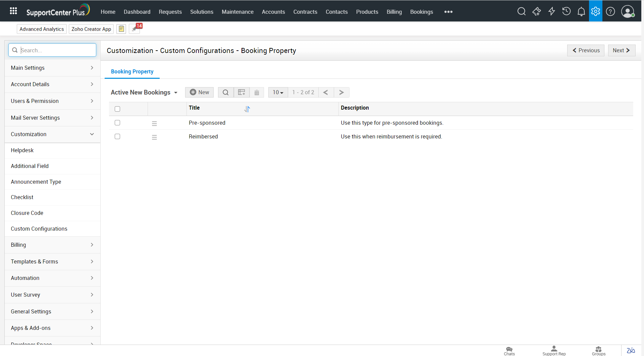Viewport: 644px width, 356px height.
Task: Open the recent history clock icon
Action: [566, 11]
